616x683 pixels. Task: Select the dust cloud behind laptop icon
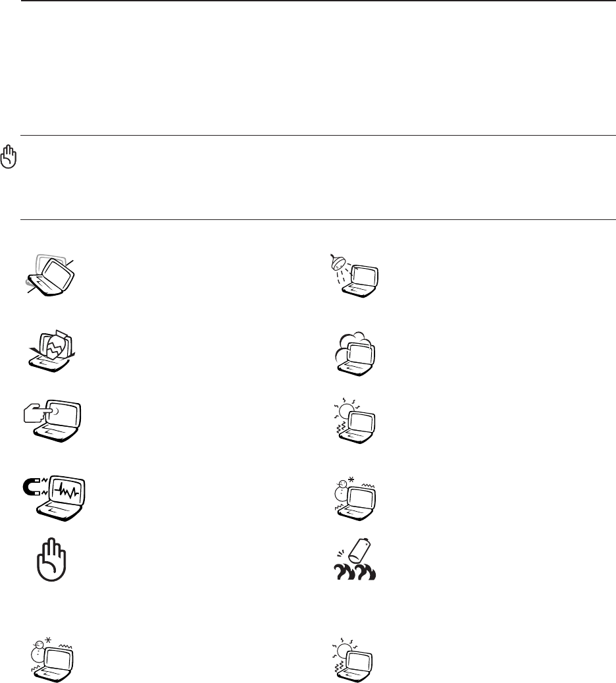[355, 354]
